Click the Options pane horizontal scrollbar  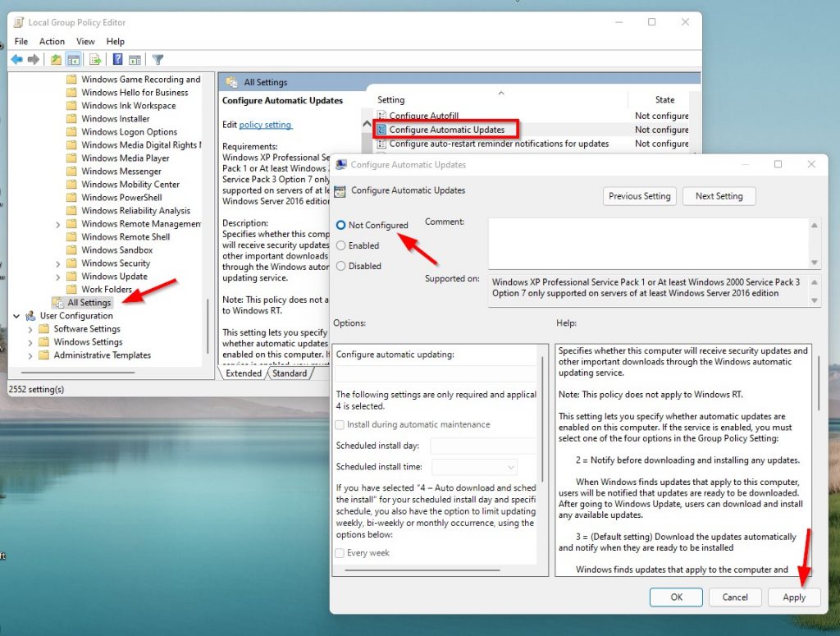[422, 570]
